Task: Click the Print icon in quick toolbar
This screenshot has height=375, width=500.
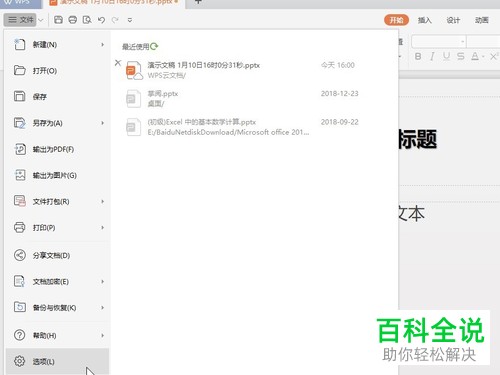Action: point(73,20)
